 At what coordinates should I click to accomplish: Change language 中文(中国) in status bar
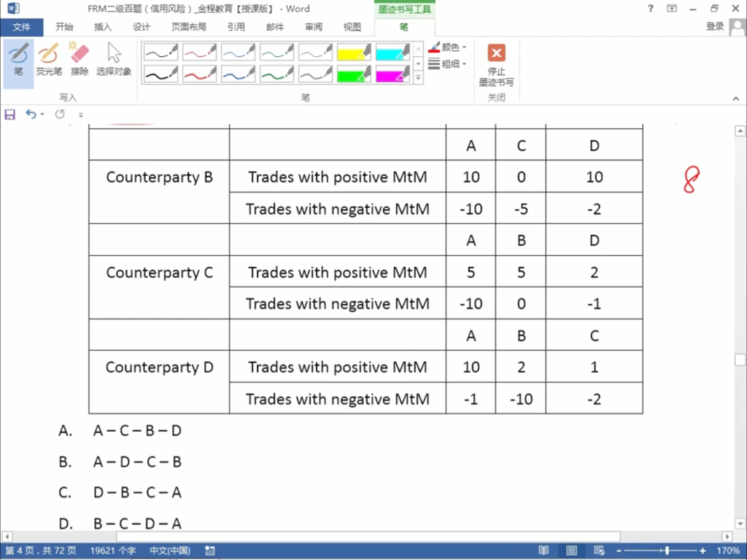[x=170, y=551]
